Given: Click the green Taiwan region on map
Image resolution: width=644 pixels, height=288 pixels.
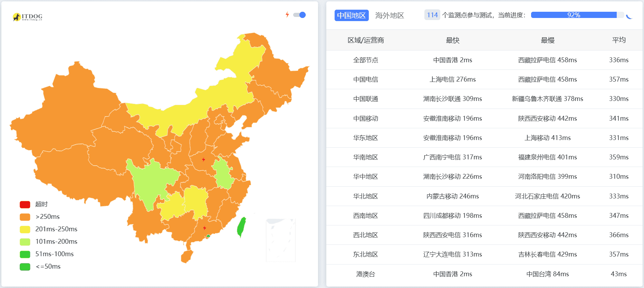Looking at the screenshot, I should pos(241,227).
